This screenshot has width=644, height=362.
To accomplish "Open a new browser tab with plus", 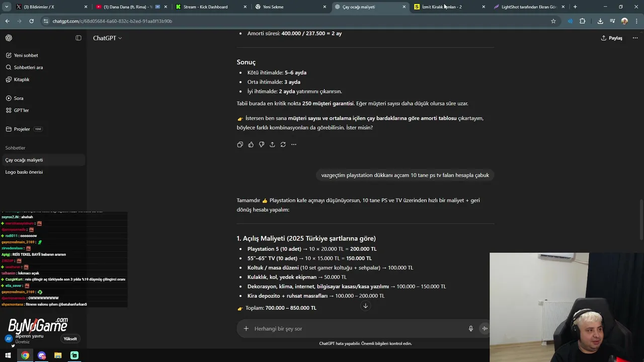I will (x=575, y=7).
